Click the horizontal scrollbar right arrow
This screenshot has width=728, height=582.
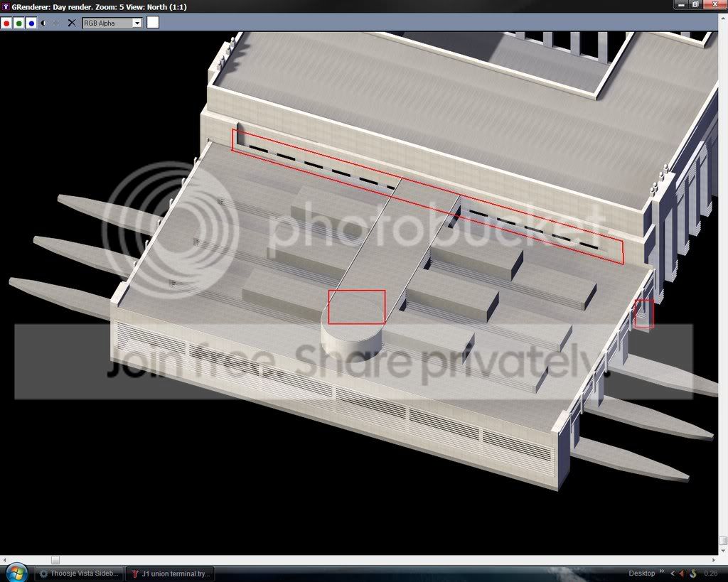(x=714, y=560)
